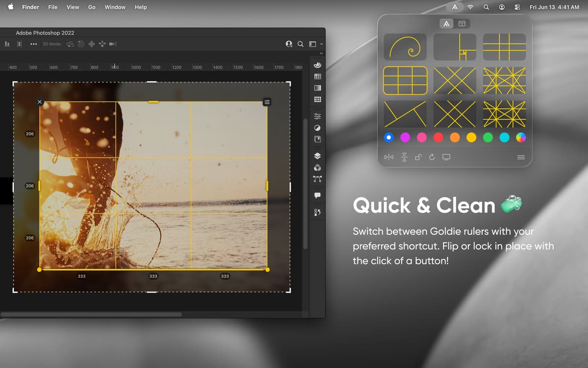Open the Photoshop Paths panel icon
The width and height of the screenshot is (588, 368).
(x=318, y=179)
